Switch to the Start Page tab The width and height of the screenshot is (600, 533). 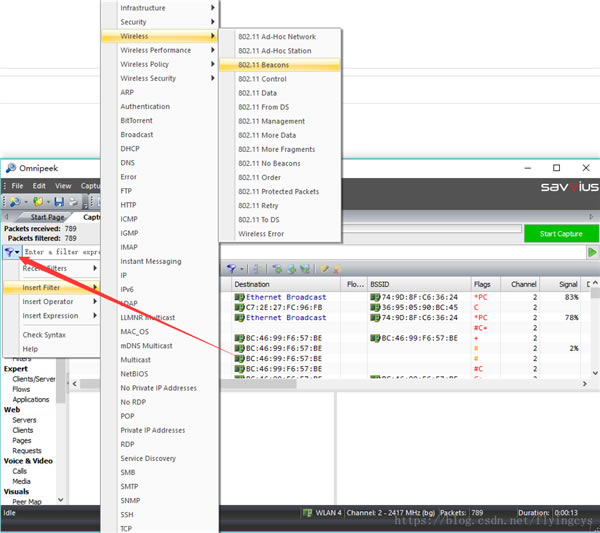(x=46, y=217)
